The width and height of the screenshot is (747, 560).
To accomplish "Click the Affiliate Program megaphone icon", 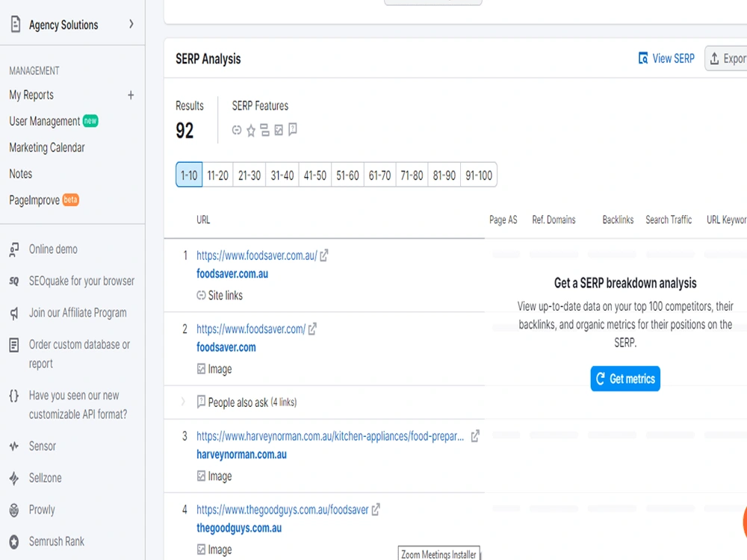I will coord(14,314).
